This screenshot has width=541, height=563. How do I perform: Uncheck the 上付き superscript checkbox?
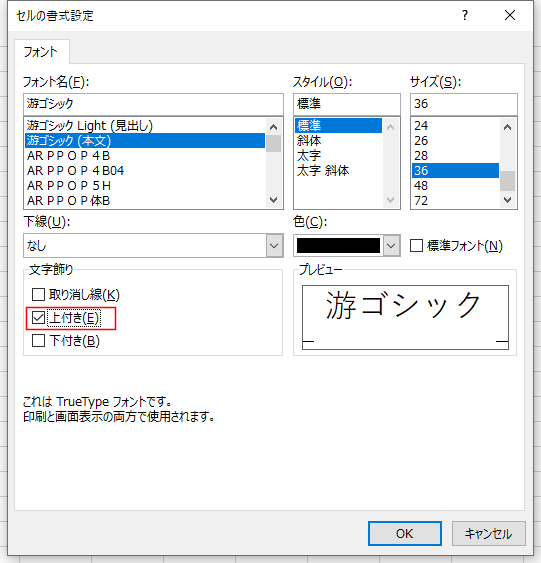[x=38, y=318]
